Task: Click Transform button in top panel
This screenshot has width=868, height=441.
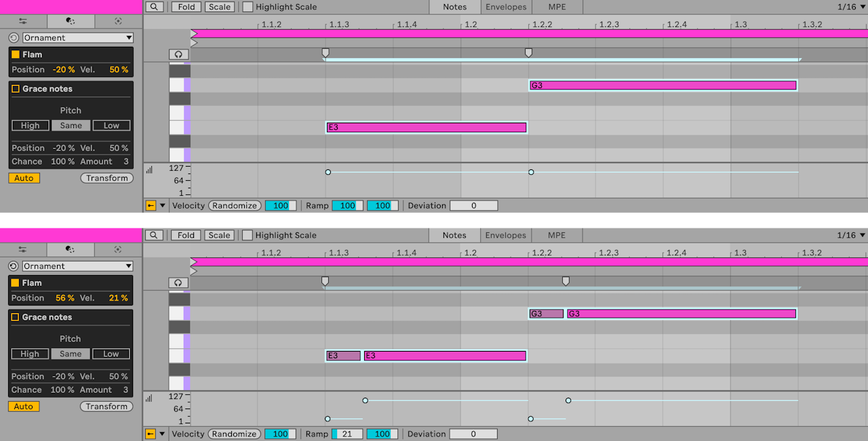Action: 107,178
